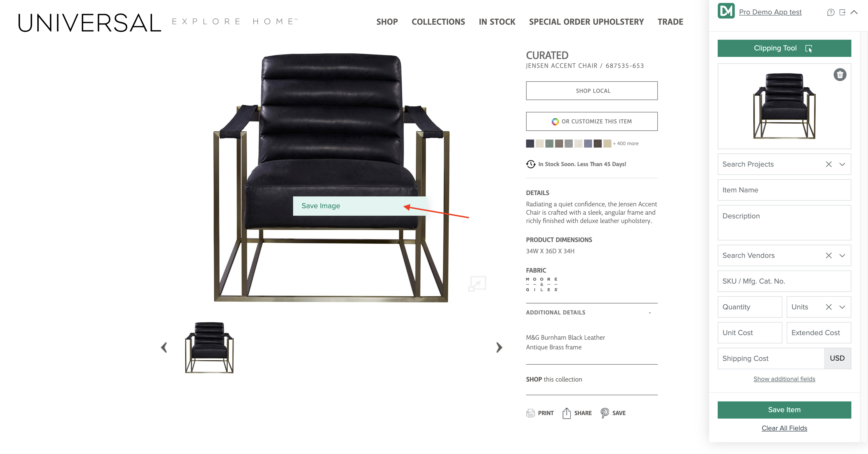This screenshot has width=868, height=454.
Task: Expand the Search Projects dropdown
Action: [842, 164]
